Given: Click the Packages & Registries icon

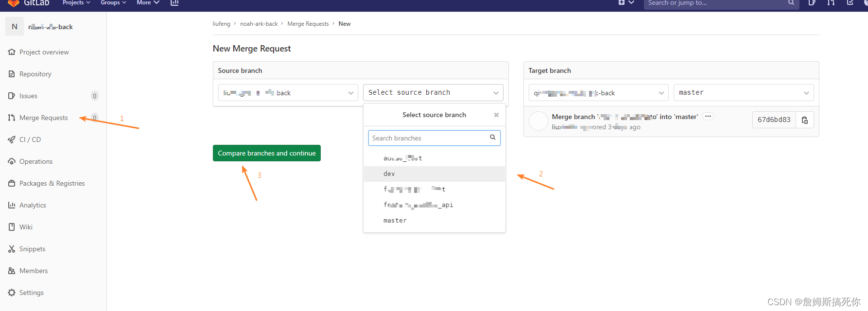Looking at the screenshot, I should [12, 183].
